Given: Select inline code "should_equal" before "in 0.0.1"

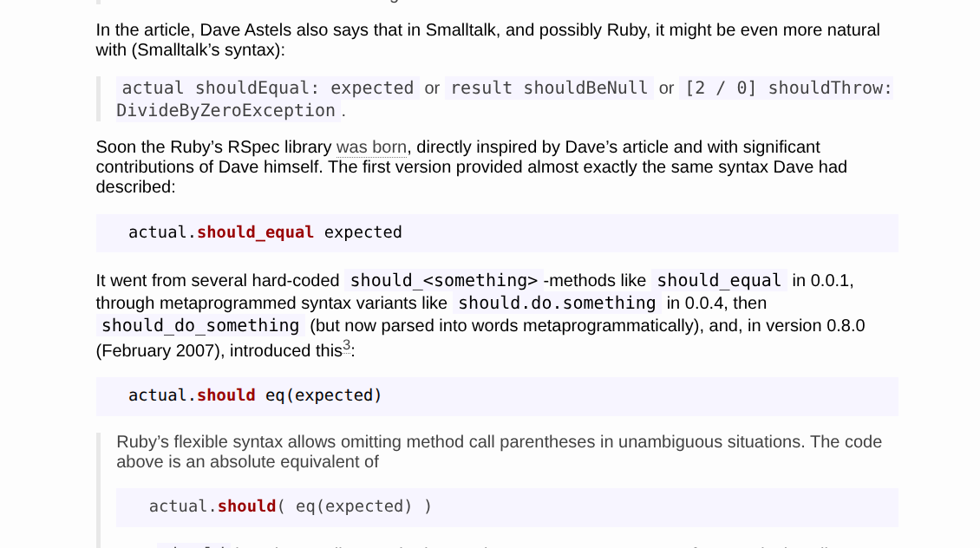Looking at the screenshot, I should point(719,281).
